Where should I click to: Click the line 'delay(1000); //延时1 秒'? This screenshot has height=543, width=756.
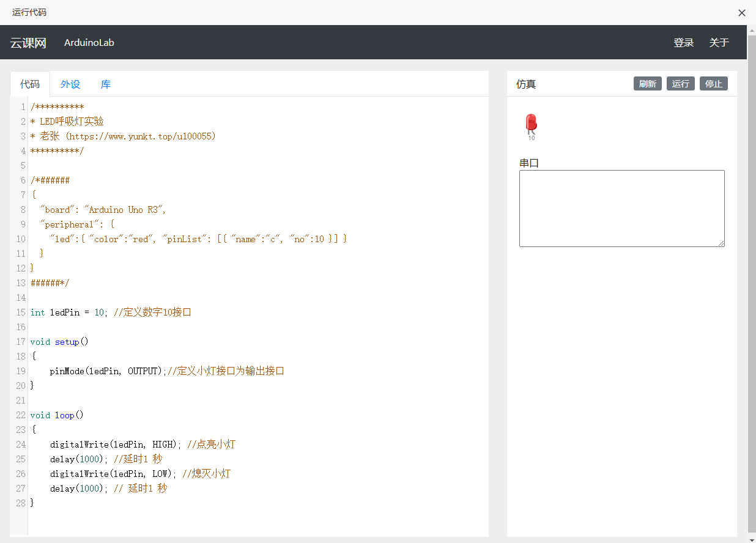pos(106,459)
